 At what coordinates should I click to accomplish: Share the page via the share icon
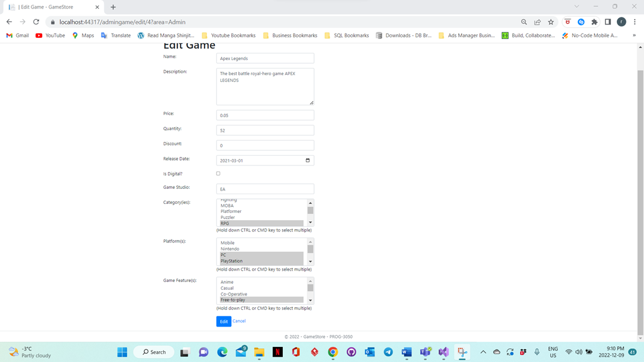tap(537, 22)
